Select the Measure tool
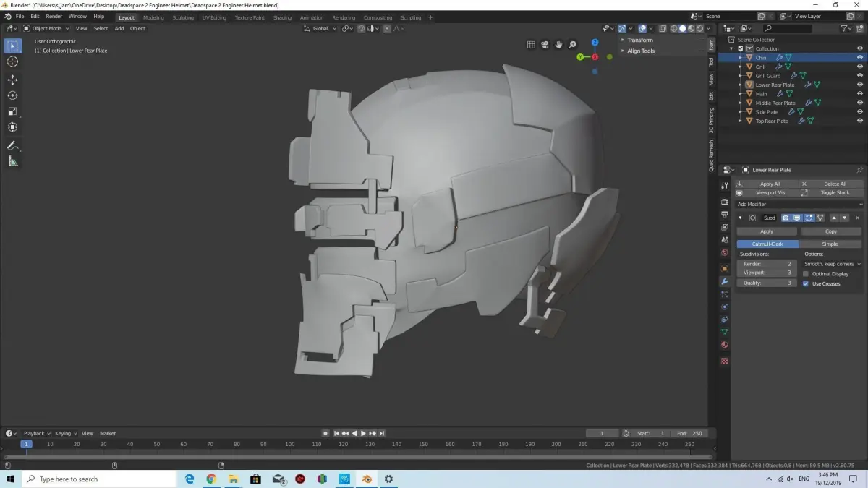The width and height of the screenshot is (868, 488). click(12, 161)
